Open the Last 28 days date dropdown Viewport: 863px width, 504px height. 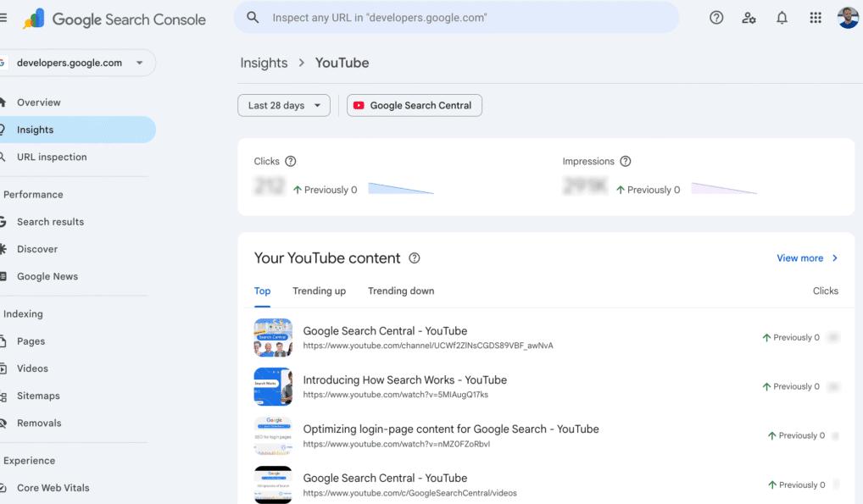pos(284,106)
